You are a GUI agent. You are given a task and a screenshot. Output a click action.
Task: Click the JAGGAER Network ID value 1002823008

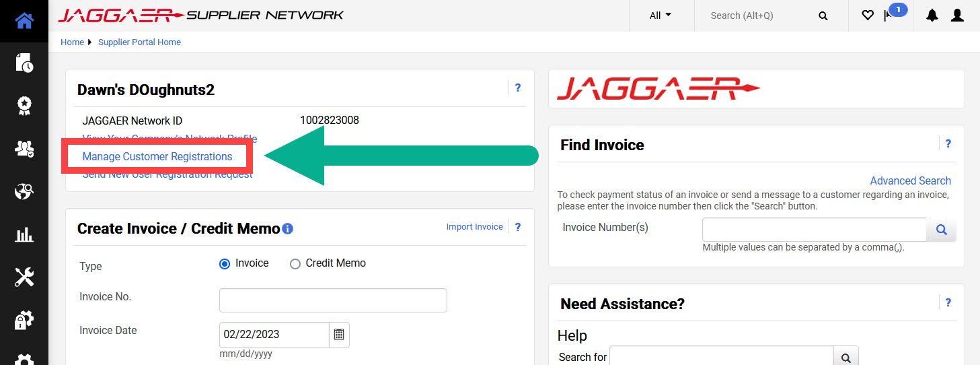click(330, 121)
